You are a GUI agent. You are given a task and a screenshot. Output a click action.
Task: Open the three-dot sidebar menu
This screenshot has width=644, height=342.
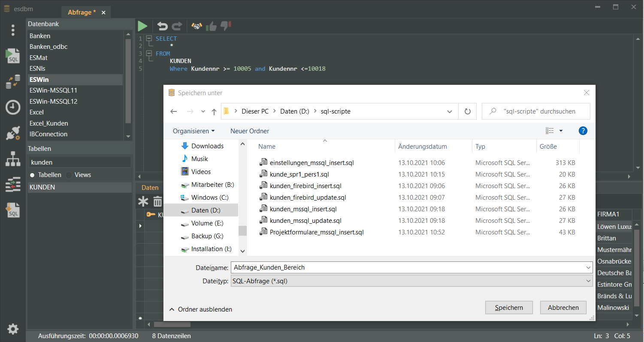tap(13, 30)
